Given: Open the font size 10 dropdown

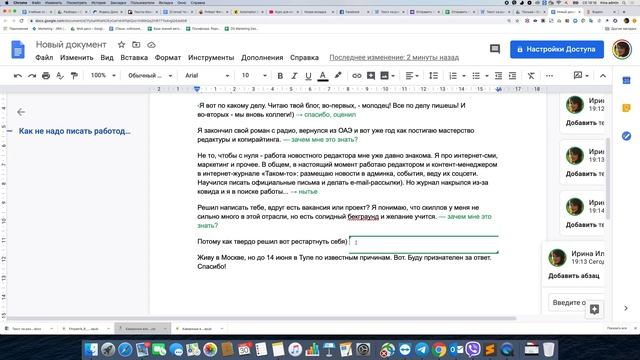Looking at the screenshot, I should 254,76.
